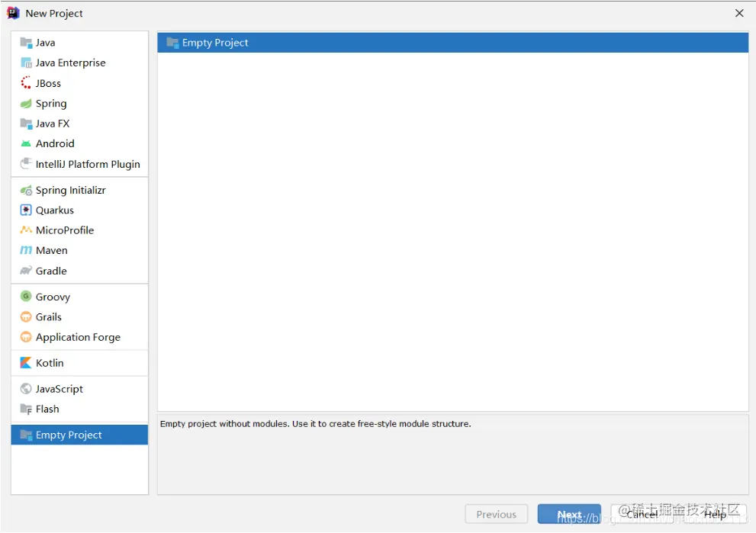Click the Java FX folder icon
This screenshot has height=533, width=756.
pos(26,124)
